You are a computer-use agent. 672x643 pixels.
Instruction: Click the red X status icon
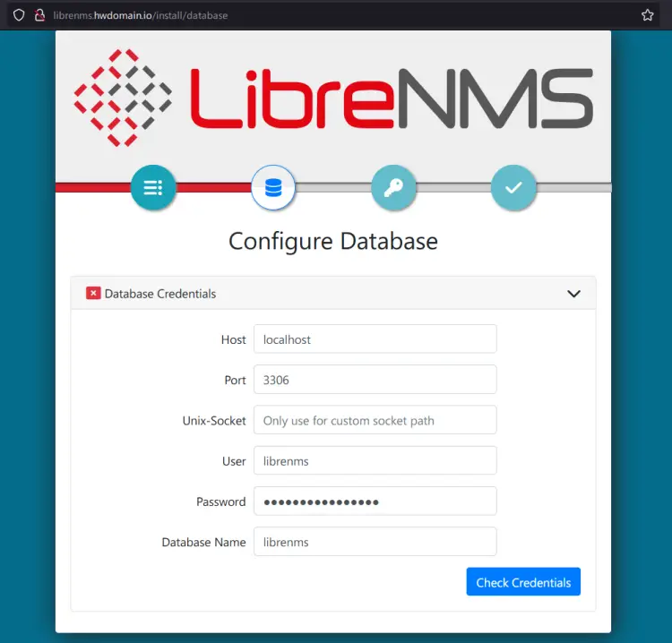(x=93, y=293)
